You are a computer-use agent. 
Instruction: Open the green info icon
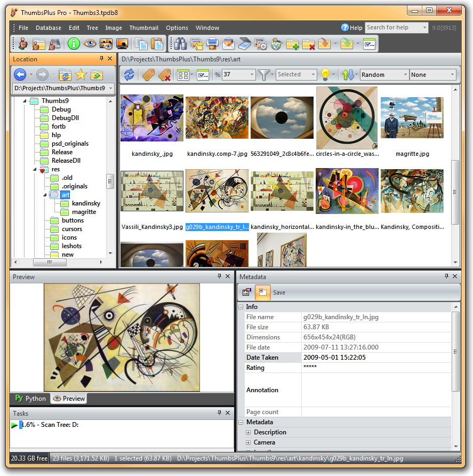pos(74,44)
